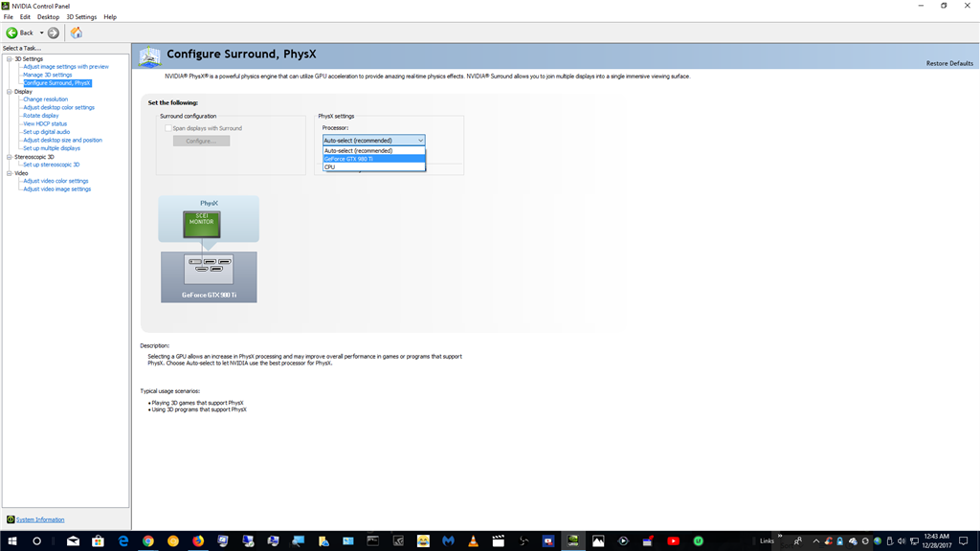Open the YouTube taskbar icon
980x551 pixels.
click(x=673, y=541)
